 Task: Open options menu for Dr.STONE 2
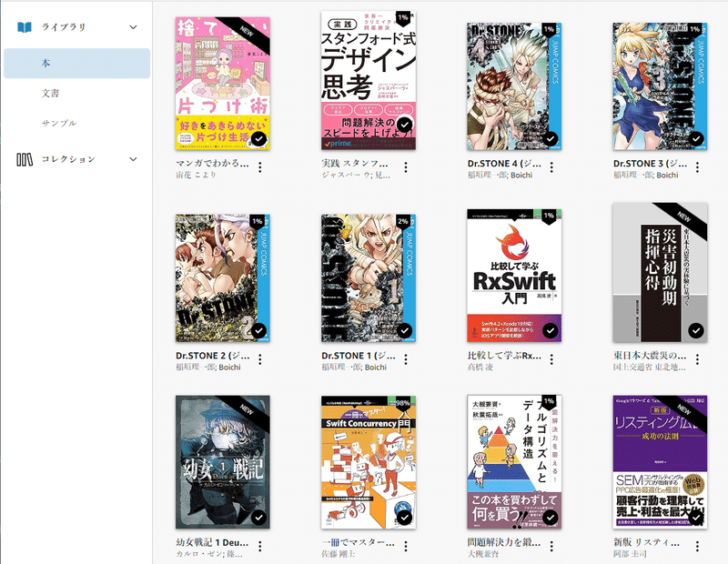260,359
